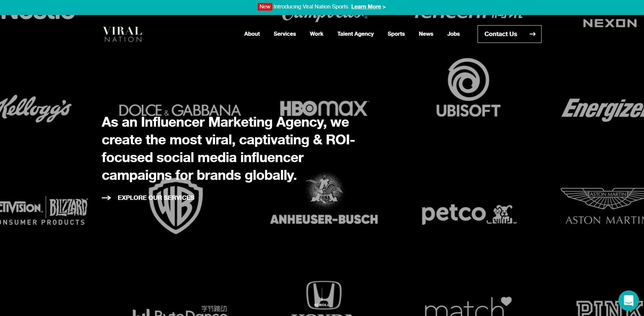Image resolution: width=644 pixels, height=316 pixels.
Task: Click the Activision Blizzard logo
Action: pos(44,211)
